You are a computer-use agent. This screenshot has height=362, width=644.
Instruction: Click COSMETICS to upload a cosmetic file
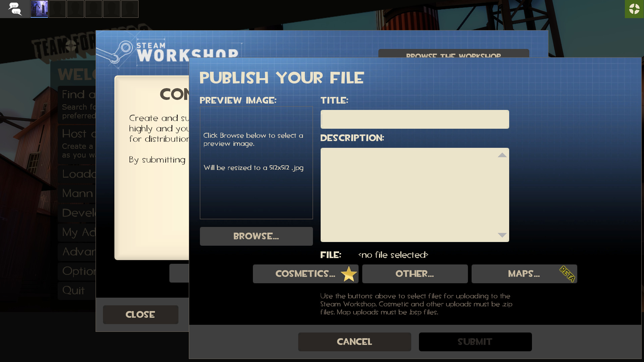pyautogui.click(x=302, y=274)
